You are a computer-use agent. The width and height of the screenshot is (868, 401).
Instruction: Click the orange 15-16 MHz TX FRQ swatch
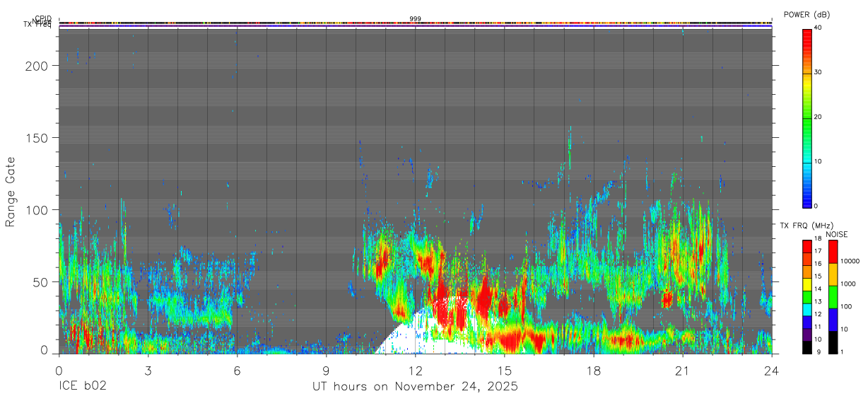[x=807, y=270]
